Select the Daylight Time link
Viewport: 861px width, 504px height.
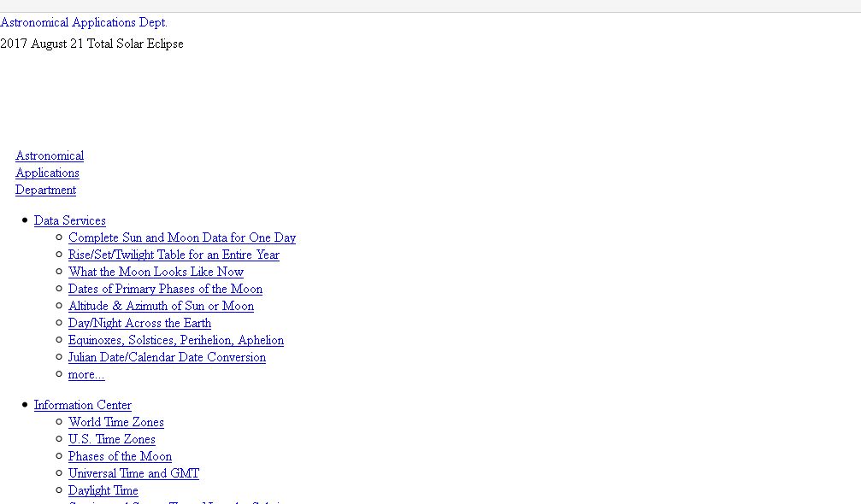point(103,490)
